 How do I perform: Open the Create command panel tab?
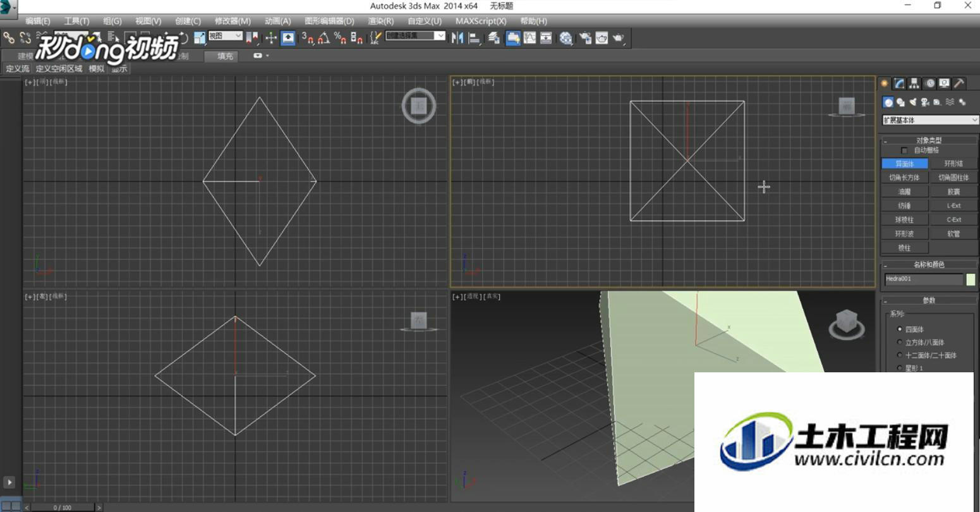click(885, 83)
